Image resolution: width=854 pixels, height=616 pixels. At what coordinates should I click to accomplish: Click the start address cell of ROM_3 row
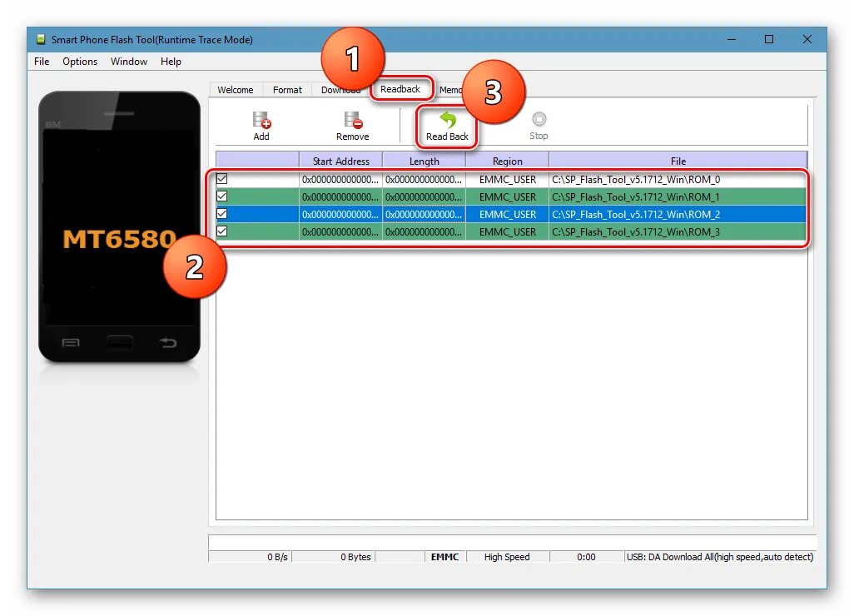[x=341, y=231]
